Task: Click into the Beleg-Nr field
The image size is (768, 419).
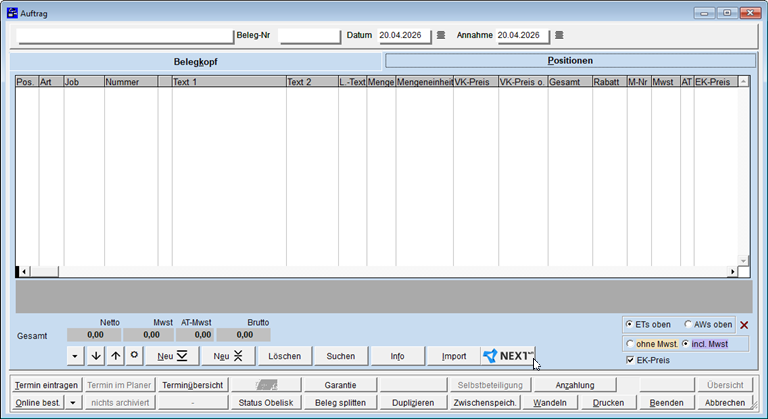Action: click(309, 36)
